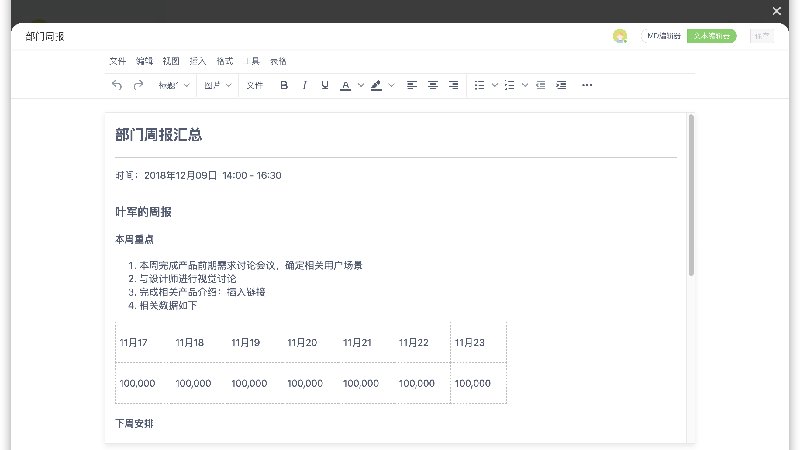This screenshot has height=450, width=800.
Task: Click the document scrollbar thumb
Action: pos(691,195)
